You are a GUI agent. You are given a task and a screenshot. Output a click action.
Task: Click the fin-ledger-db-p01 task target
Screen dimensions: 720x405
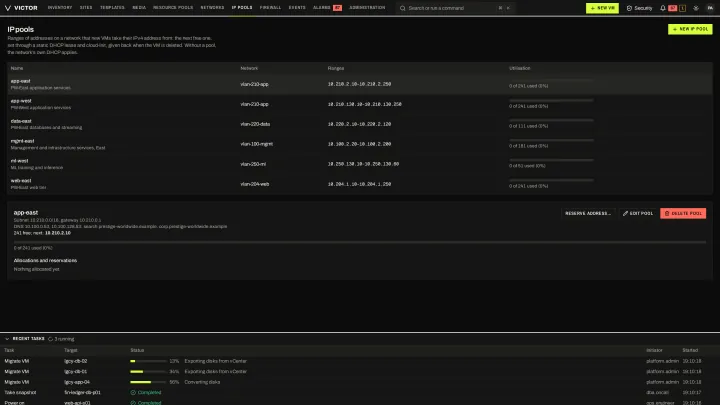click(82, 393)
